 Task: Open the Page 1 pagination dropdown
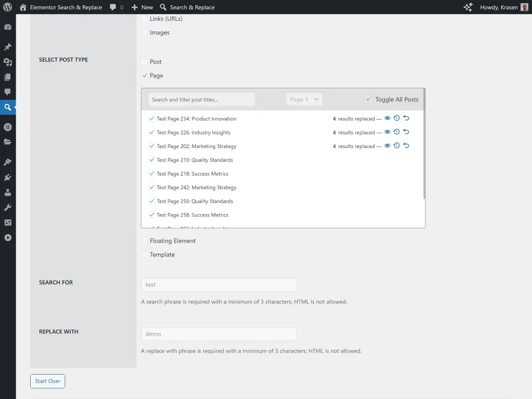pos(304,99)
